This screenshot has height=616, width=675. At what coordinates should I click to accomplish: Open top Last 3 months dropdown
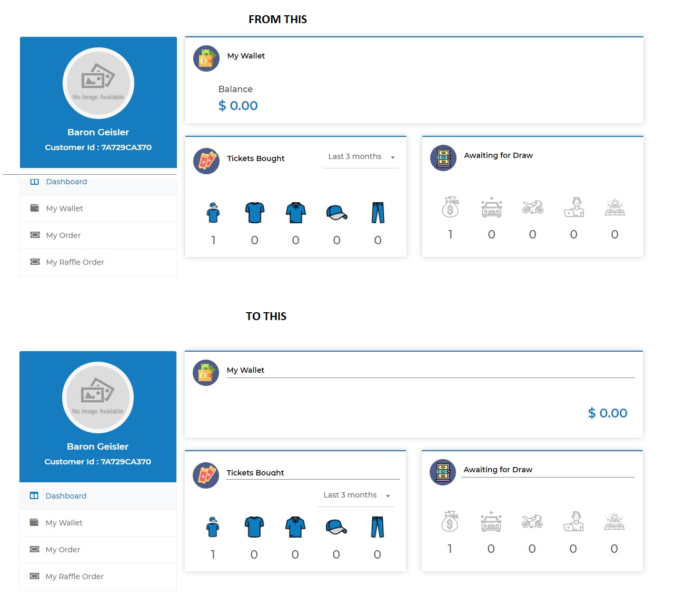click(361, 157)
